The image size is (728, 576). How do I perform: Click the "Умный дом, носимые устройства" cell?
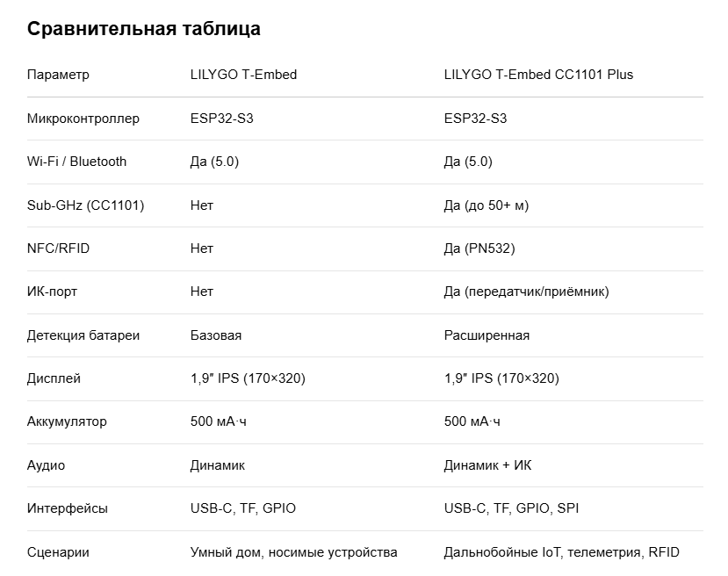tap(293, 552)
